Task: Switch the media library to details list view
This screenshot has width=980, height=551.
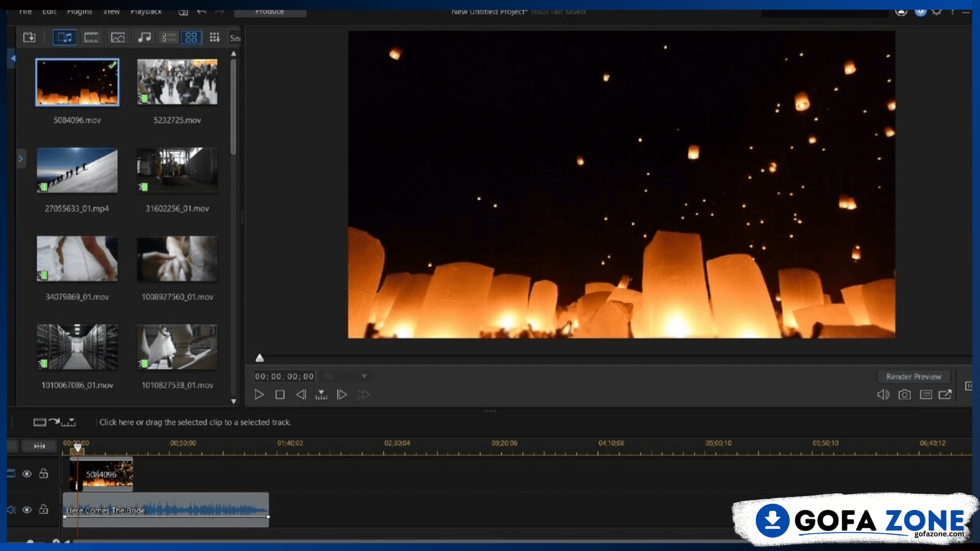Action: (168, 37)
